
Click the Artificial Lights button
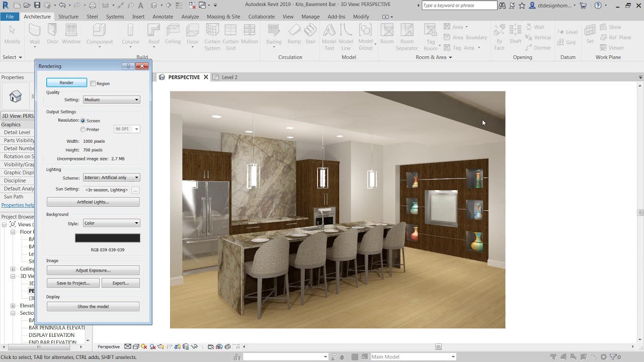click(x=93, y=202)
